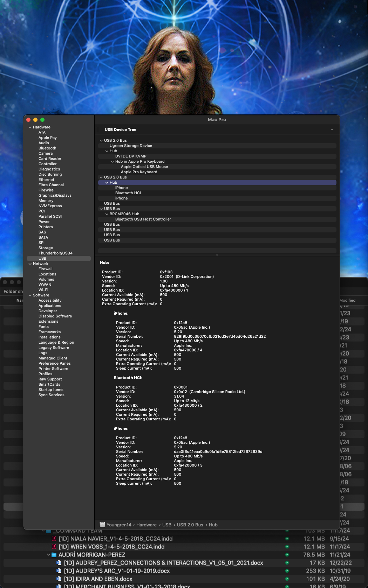This screenshot has height=588, width=368.
Task: Click Hub in the path bar
Action: (x=213, y=525)
